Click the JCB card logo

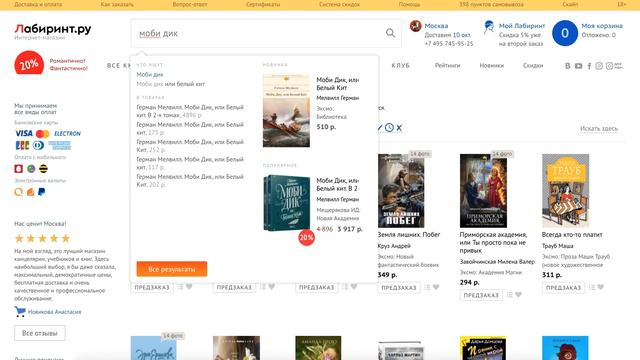pos(22,145)
